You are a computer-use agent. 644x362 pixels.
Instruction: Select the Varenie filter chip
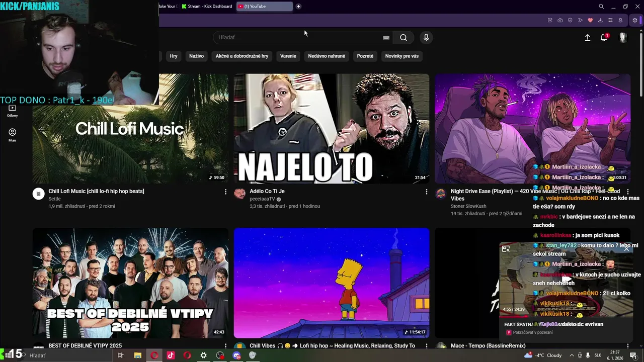click(x=288, y=56)
